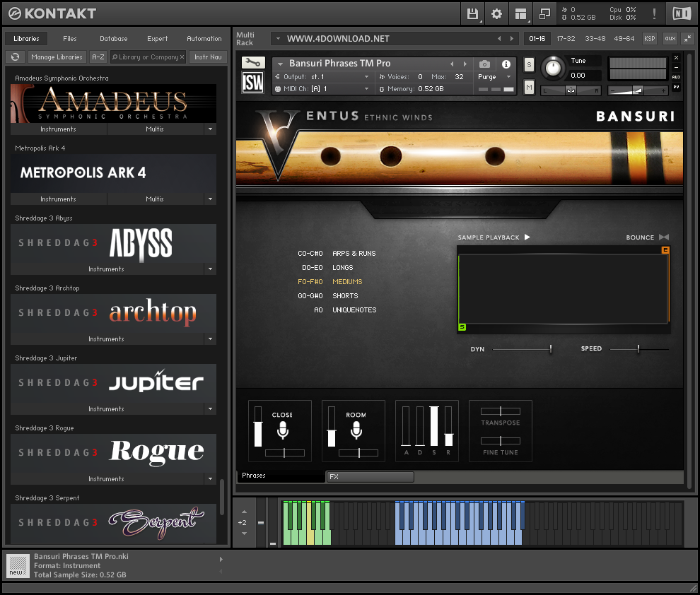The height and width of the screenshot is (595, 700).
Task: Open Amadeus Instruments button
Action: click(59, 129)
